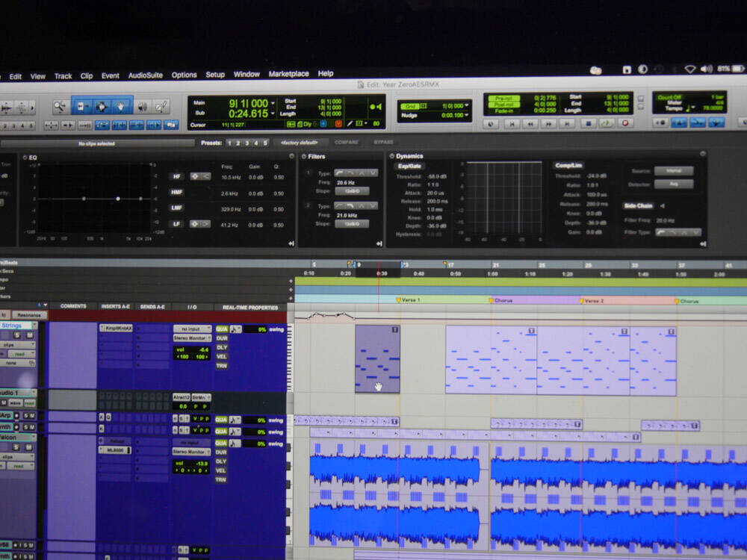Image resolution: width=747 pixels, height=560 pixels.
Task: Click the MIDI Wait for Note button
Action: pyautogui.click(x=660, y=123)
